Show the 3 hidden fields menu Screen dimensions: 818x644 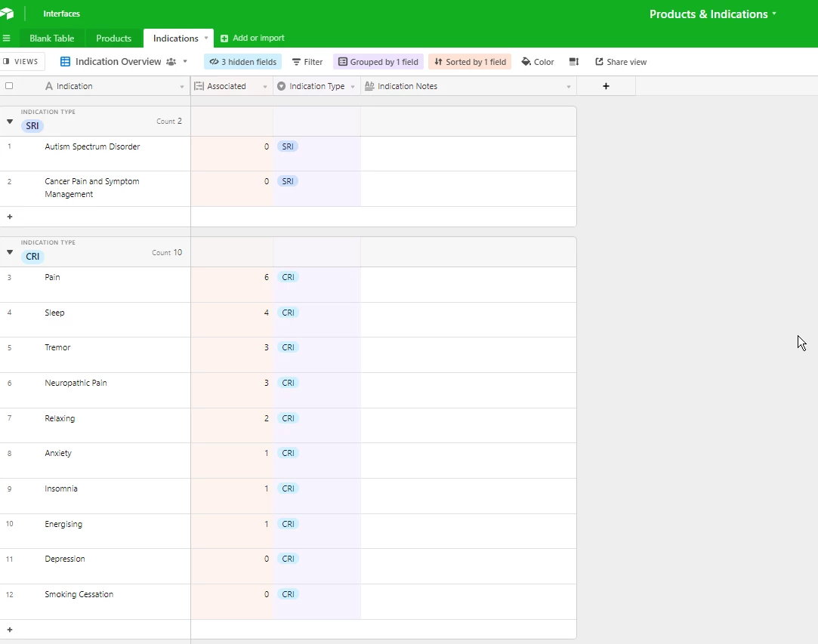(242, 62)
